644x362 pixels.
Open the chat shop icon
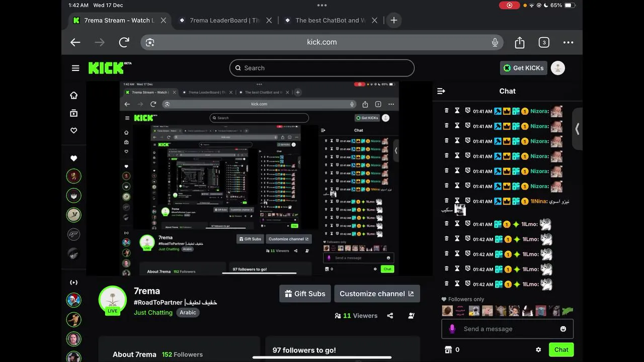pyautogui.click(x=448, y=349)
